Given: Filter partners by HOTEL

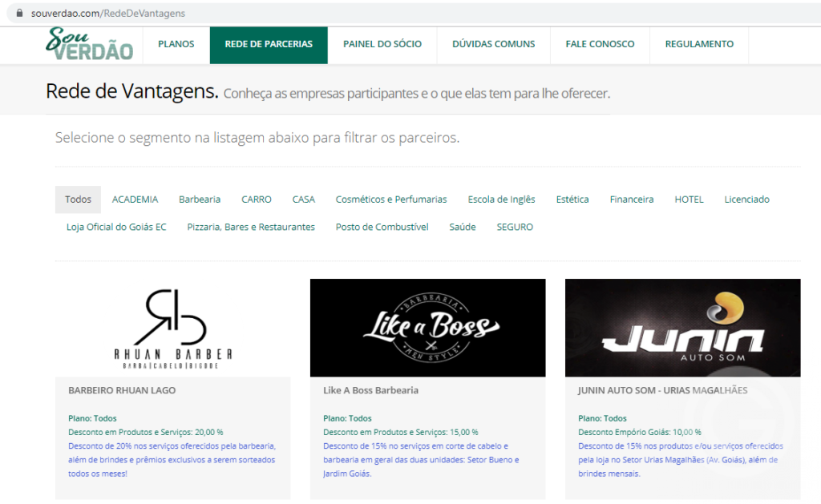Looking at the screenshot, I should pos(689,200).
